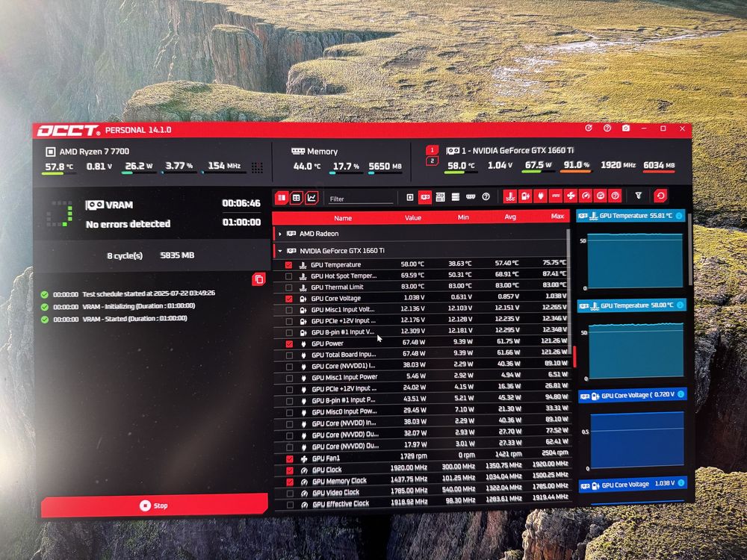Screen dimensions: 747x560
Task: Toggle fan sensor type filter
Action: [x=570, y=196]
